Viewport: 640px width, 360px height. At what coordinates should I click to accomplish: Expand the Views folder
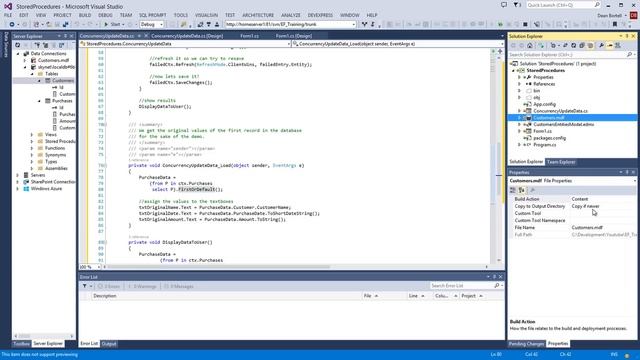[32, 134]
